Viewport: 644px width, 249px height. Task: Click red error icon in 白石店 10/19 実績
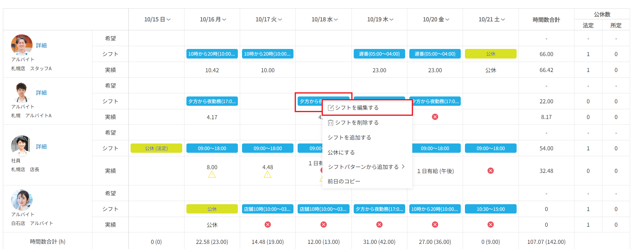[x=379, y=225]
